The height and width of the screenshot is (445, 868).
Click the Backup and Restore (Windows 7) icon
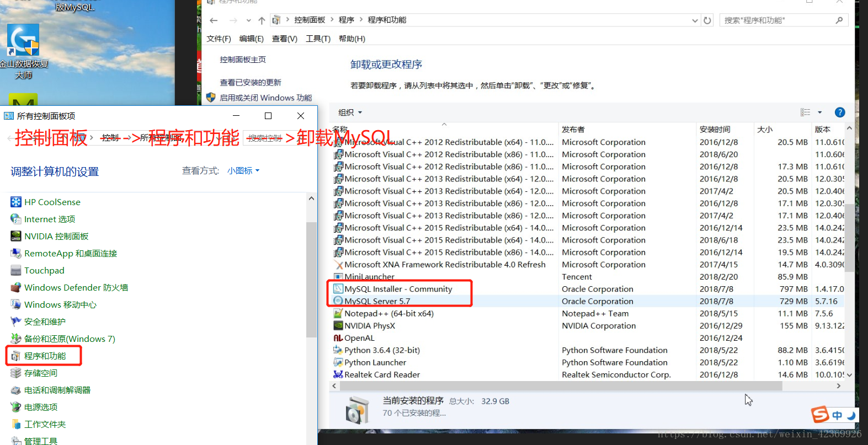[x=16, y=339]
